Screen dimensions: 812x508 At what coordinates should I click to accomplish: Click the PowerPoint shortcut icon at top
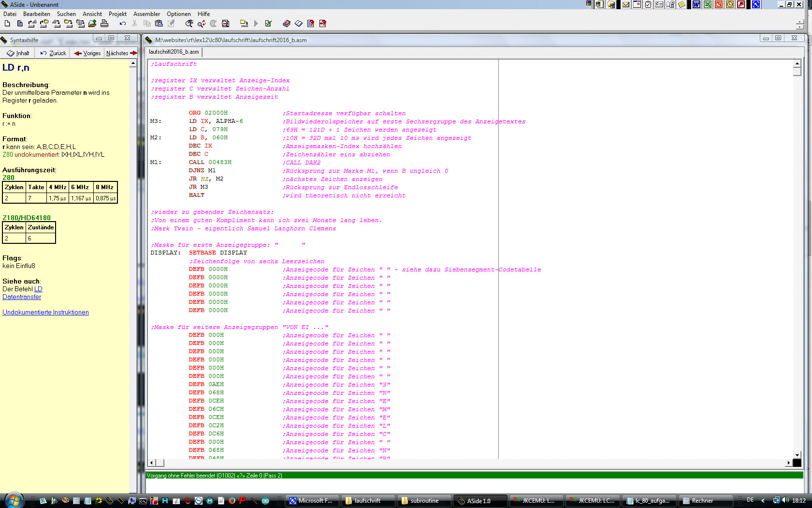pyautogui.click(x=719, y=4)
